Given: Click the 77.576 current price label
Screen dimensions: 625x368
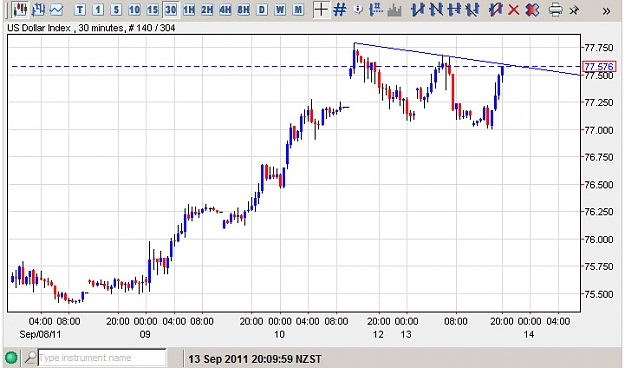Looking at the screenshot, I should pos(599,66).
